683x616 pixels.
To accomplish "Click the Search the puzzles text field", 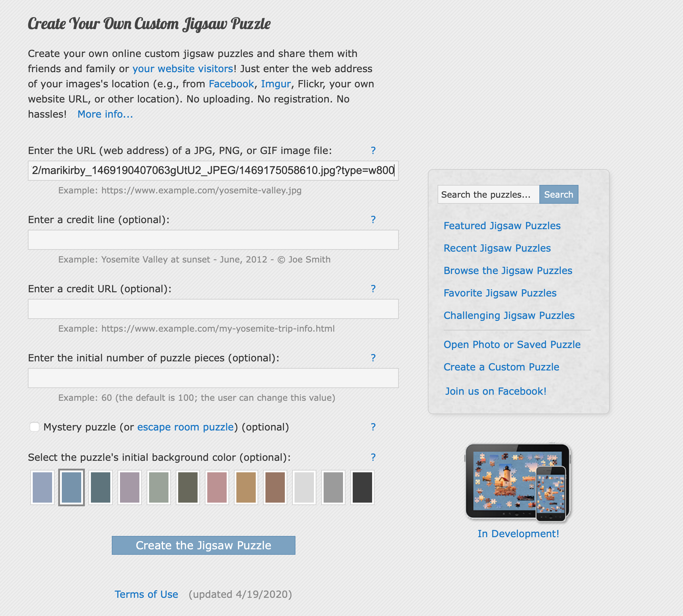I will (x=488, y=195).
